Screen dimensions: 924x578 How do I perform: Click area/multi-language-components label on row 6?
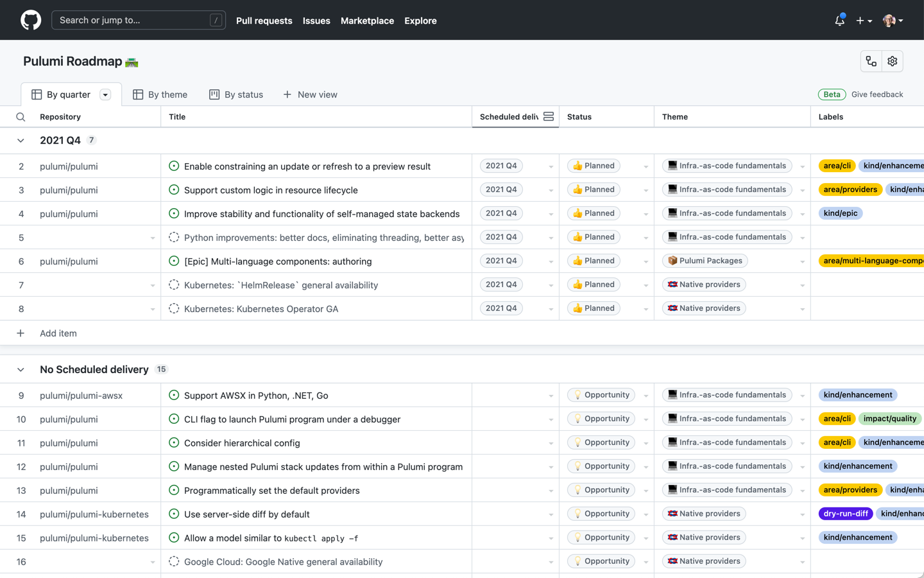[x=871, y=261]
